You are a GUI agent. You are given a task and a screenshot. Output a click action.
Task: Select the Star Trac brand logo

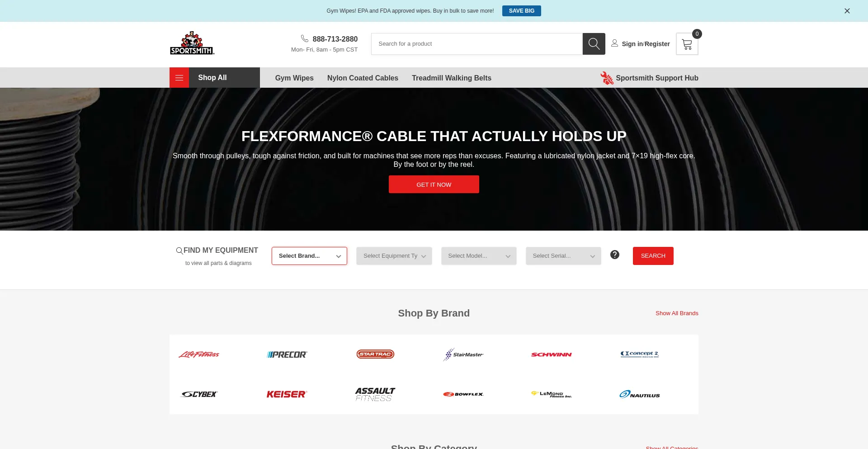[x=375, y=354]
